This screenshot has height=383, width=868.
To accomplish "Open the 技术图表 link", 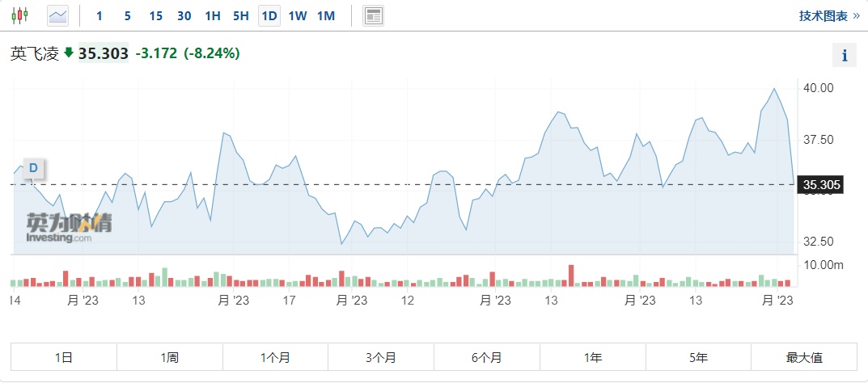I will click(829, 15).
